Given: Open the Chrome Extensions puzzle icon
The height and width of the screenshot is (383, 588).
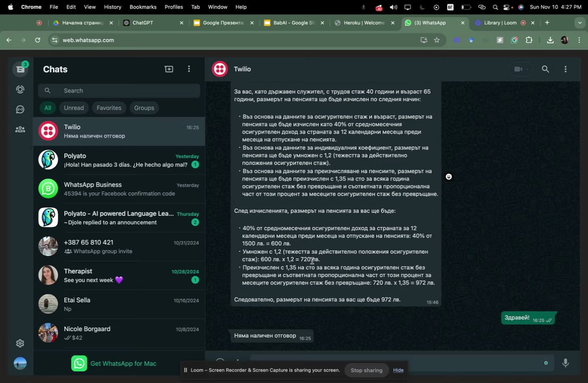Looking at the screenshot, I should point(529,40).
